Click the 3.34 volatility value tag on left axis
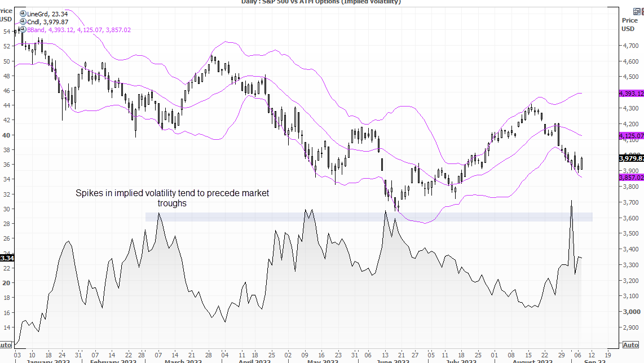This screenshot has height=363, width=644. 7,258
